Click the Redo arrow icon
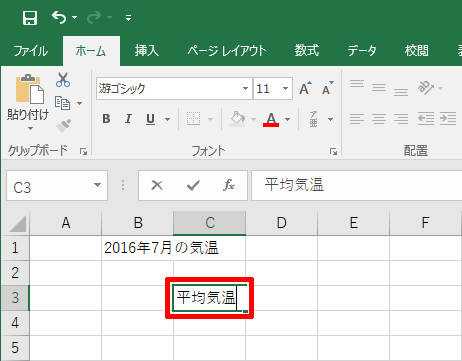Screen dimensions: 462x361 [x=94, y=17]
